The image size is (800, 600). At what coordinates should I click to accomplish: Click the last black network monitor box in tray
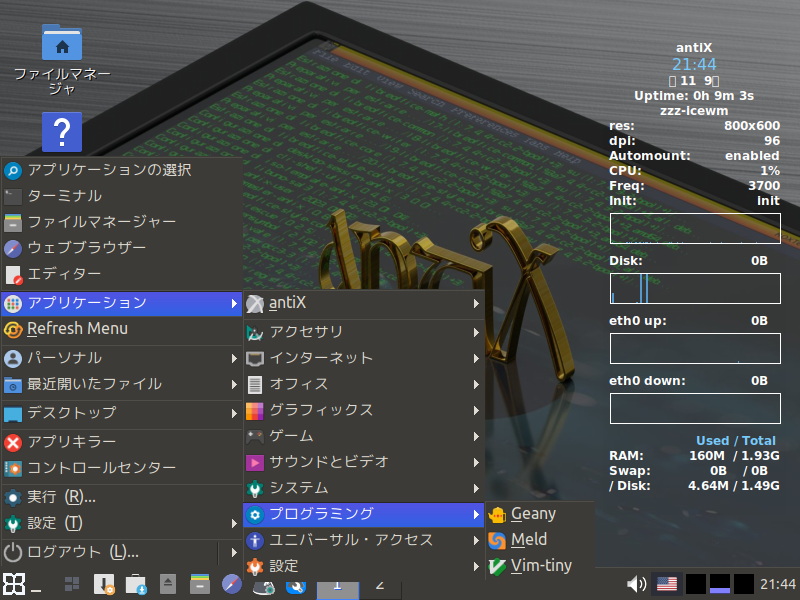744,584
